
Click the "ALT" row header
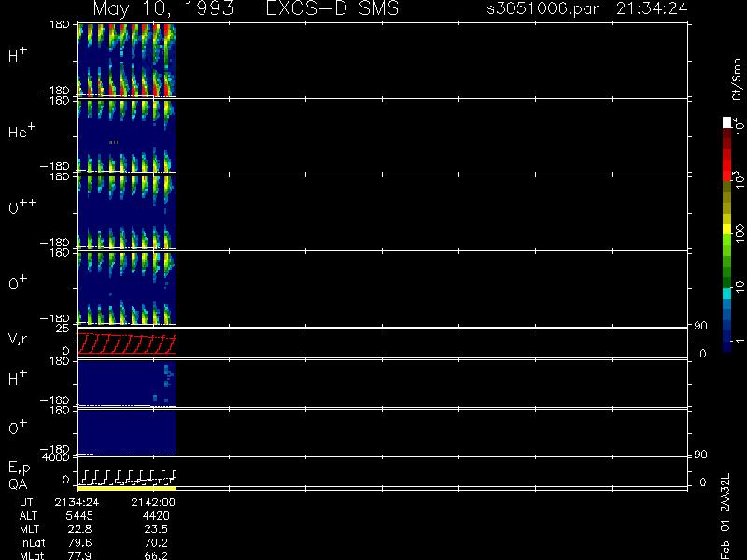click(x=28, y=516)
